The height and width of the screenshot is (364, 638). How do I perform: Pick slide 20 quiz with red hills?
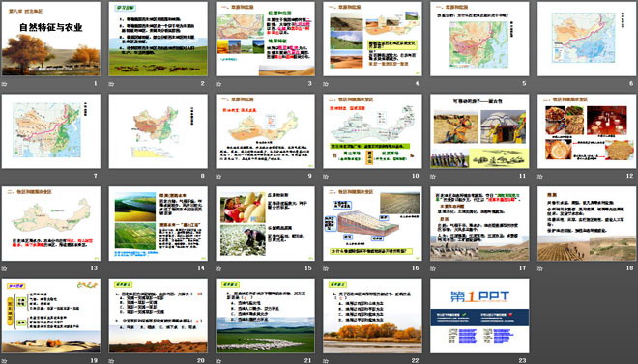click(158, 316)
